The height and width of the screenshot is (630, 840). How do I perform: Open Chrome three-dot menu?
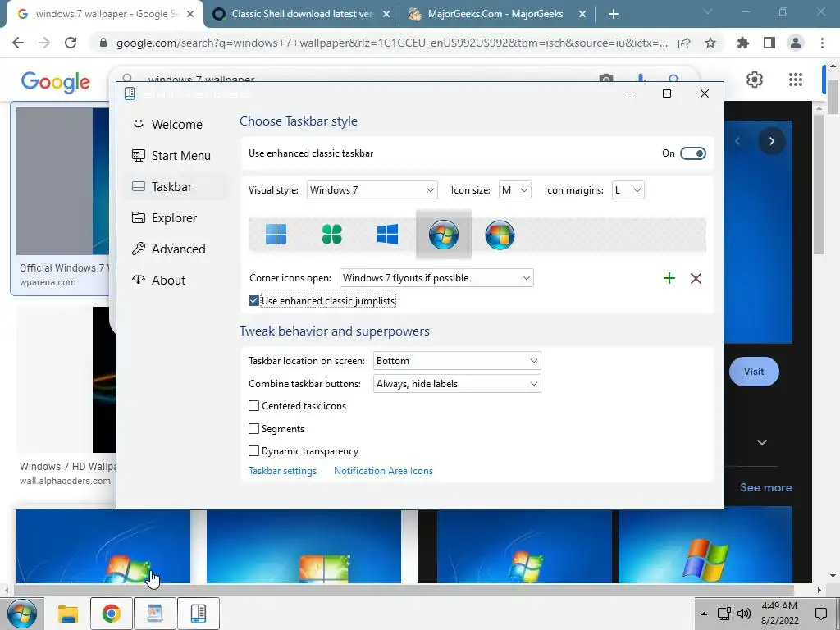822,43
